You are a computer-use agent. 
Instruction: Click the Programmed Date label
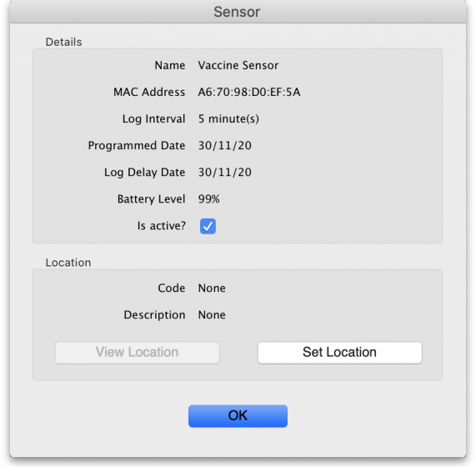(x=137, y=145)
